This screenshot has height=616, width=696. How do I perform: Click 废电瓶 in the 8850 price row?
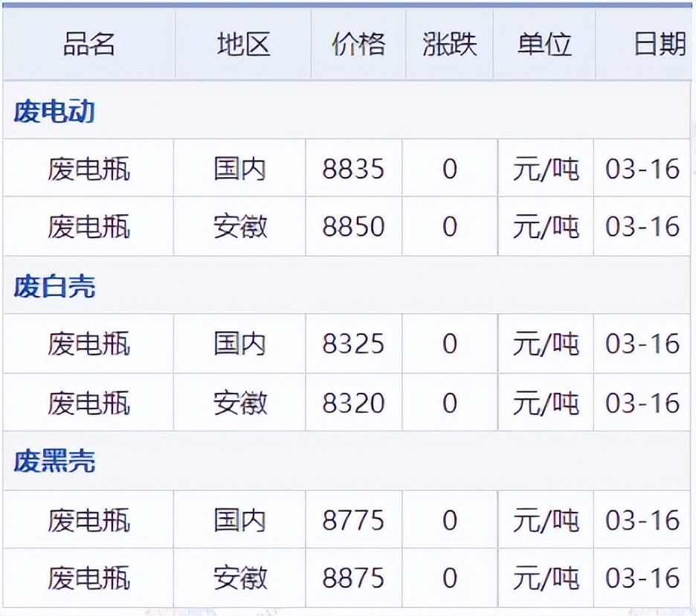tap(88, 226)
